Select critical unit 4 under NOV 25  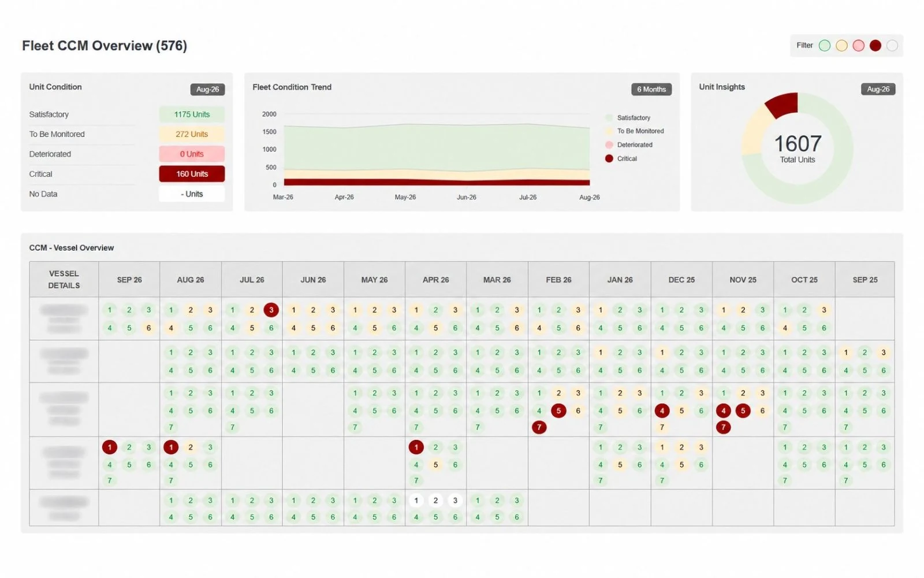tap(723, 411)
